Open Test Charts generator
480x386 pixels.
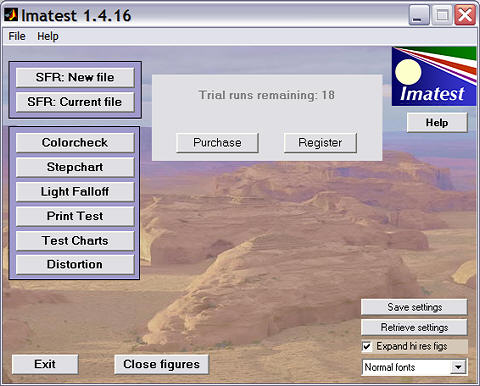tap(75, 241)
